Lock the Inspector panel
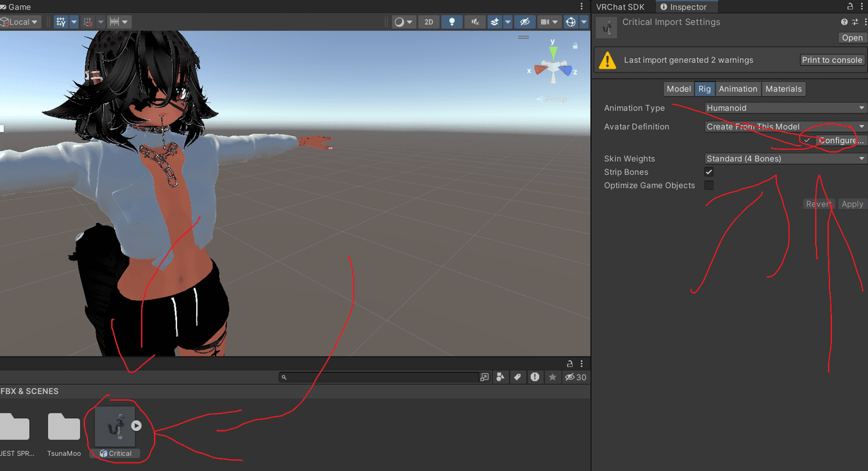 click(x=850, y=6)
